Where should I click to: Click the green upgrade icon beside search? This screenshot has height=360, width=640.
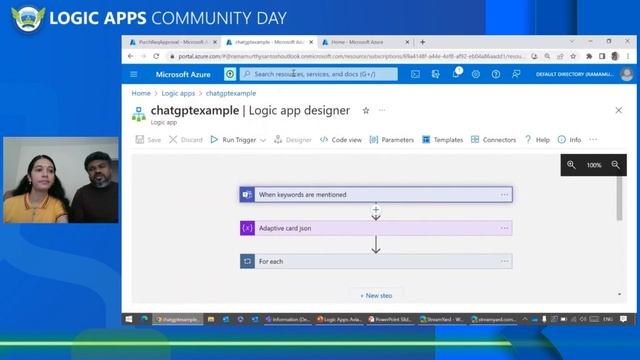coord(230,74)
